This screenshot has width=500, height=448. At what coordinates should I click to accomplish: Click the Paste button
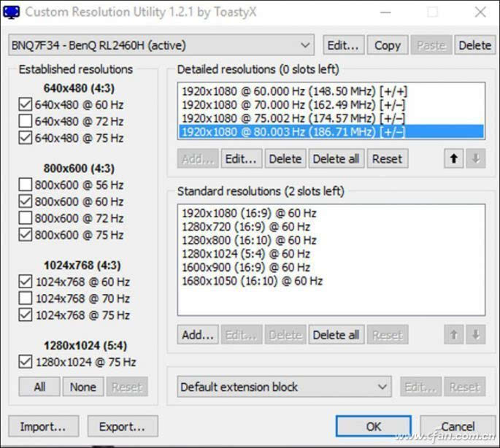pyautogui.click(x=431, y=45)
